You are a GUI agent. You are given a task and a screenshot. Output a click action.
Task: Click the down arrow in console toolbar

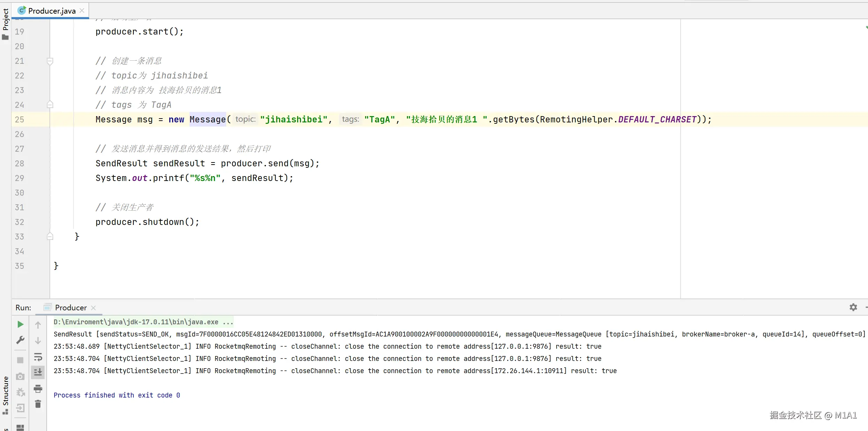point(38,340)
